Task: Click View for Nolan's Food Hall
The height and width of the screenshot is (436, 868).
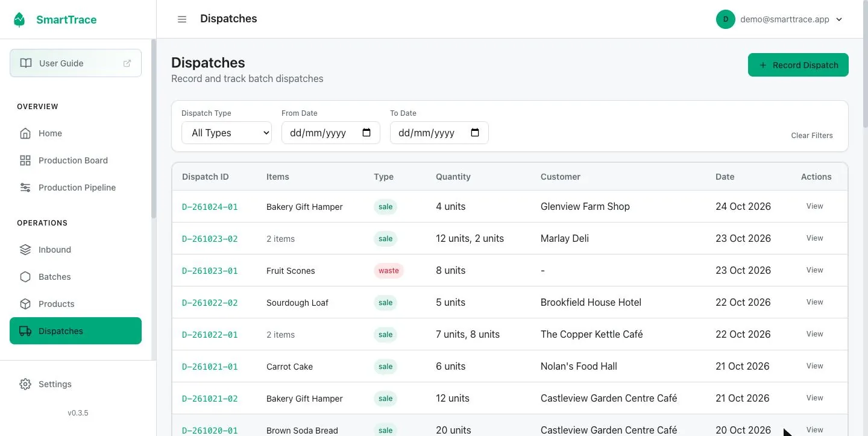Action: (x=814, y=366)
